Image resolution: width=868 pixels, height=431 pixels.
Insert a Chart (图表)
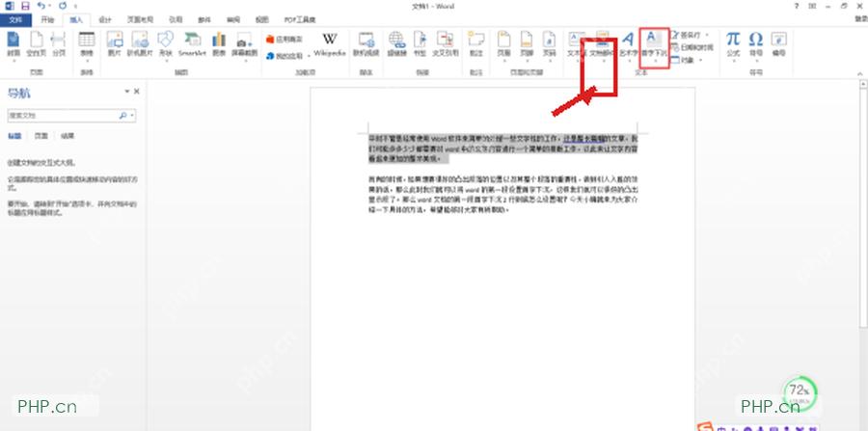pyautogui.click(x=219, y=44)
